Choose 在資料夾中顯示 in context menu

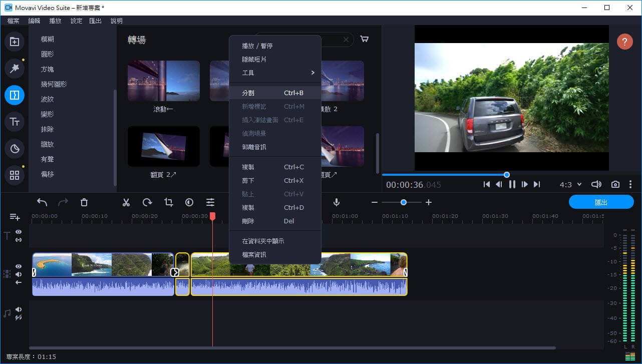tap(275, 241)
